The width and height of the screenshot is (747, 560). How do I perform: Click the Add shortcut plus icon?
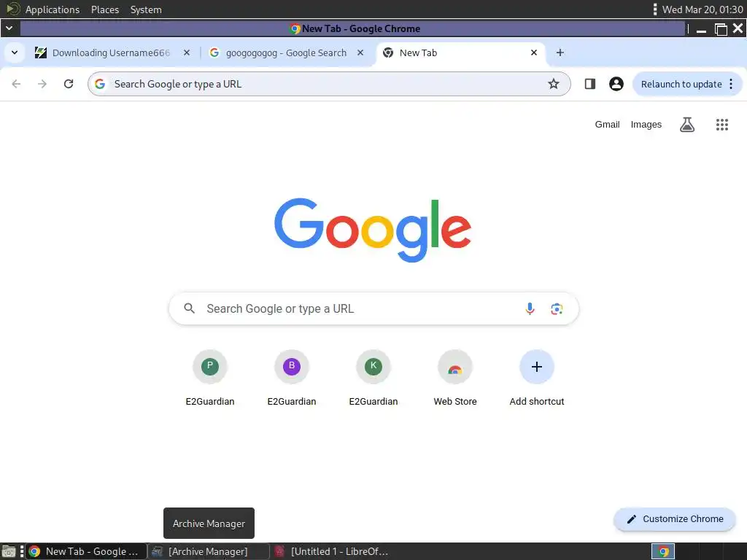[537, 367]
